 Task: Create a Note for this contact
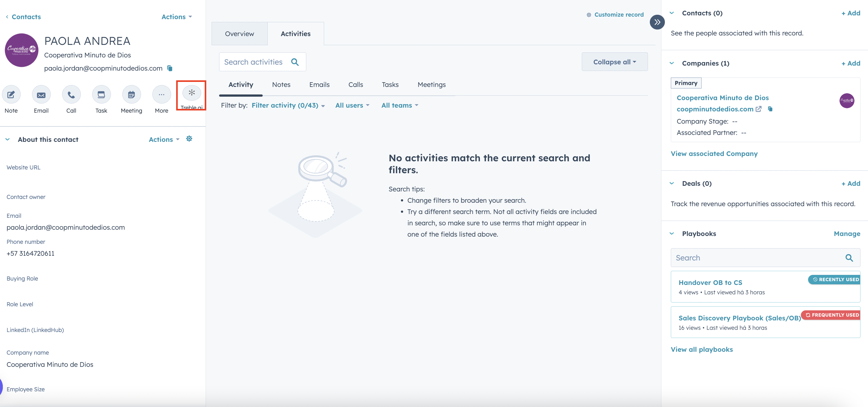[11, 95]
